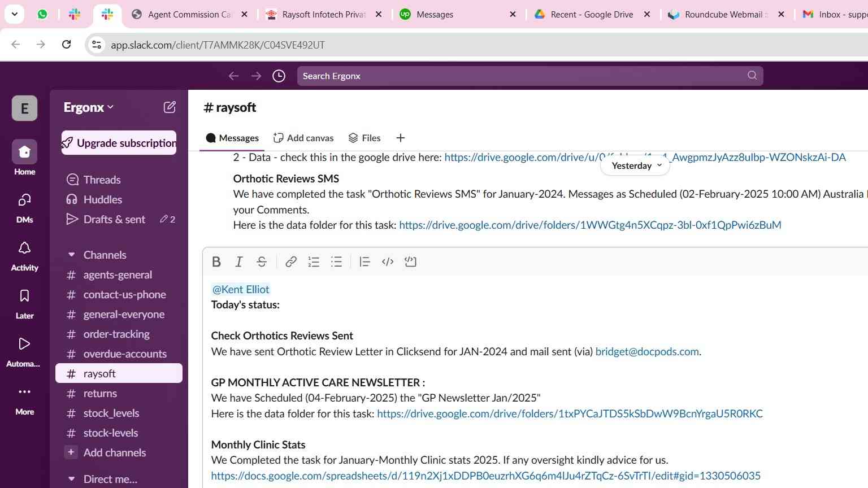Apply inline code formatting

click(388, 262)
